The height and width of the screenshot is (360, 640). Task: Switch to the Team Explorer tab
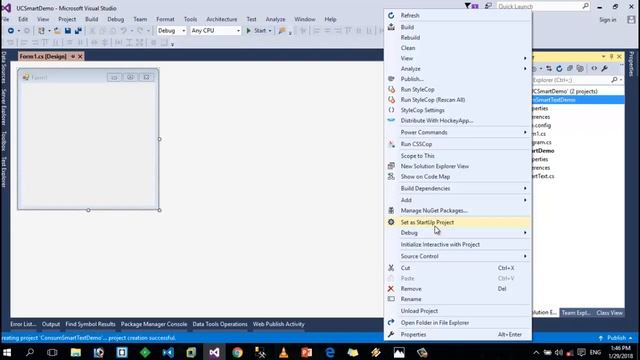click(576, 313)
